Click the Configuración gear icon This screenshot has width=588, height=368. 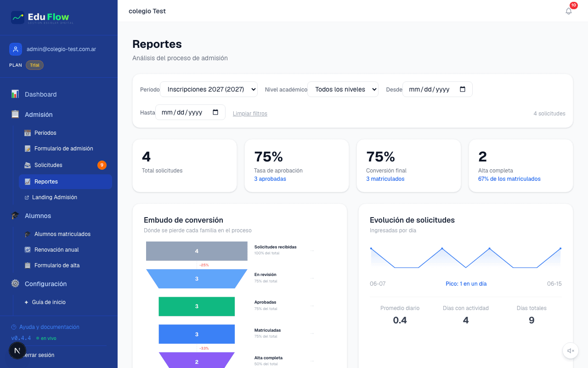pyautogui.click(x=15, y=283)
